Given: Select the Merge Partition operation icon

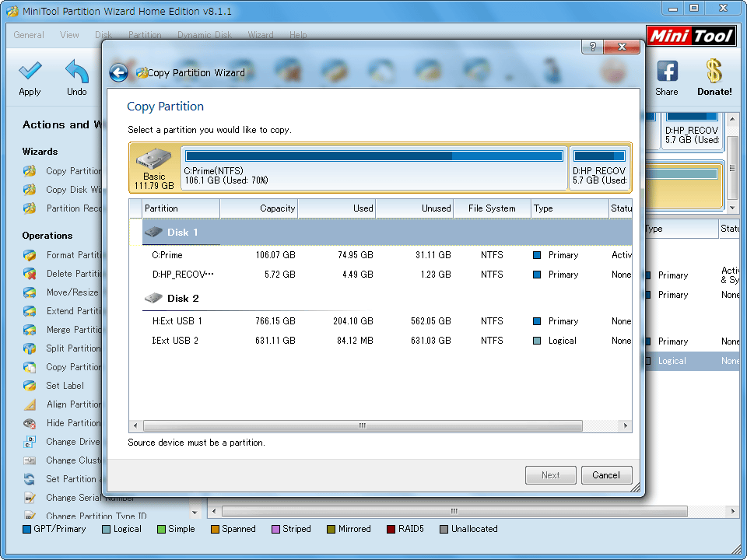Looking at the screenshot, I should pyautogui.click(x=30, y=330).
